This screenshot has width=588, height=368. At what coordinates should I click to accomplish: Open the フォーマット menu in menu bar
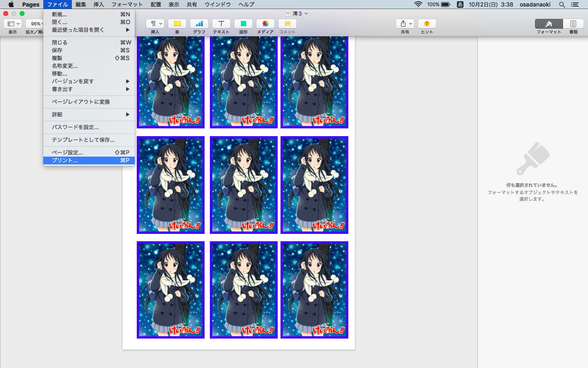(x=127, y=4)
